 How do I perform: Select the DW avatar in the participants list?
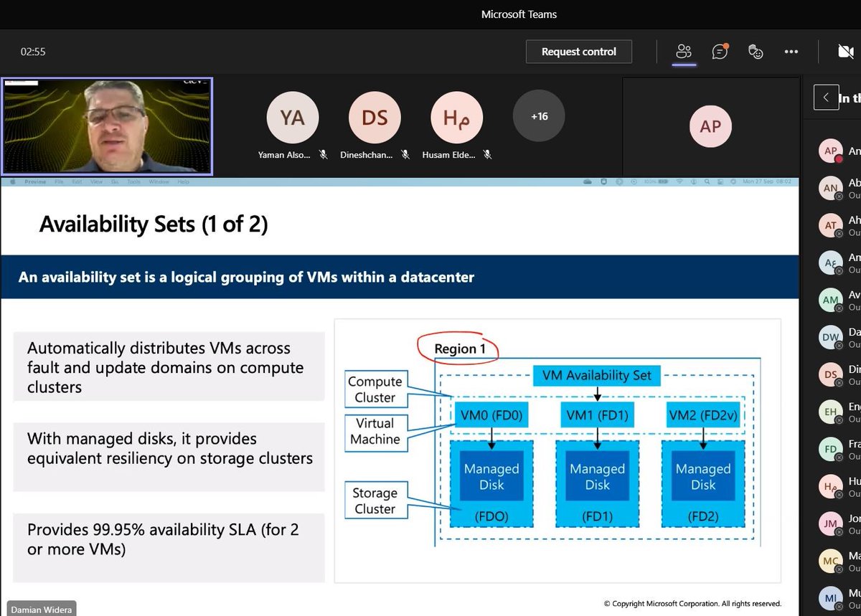[831, 337]
